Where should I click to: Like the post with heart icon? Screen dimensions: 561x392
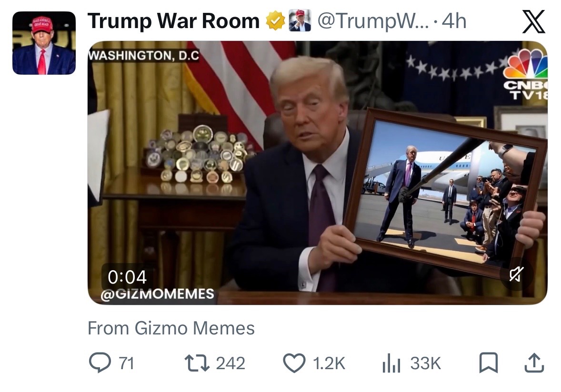coord(294,363)
